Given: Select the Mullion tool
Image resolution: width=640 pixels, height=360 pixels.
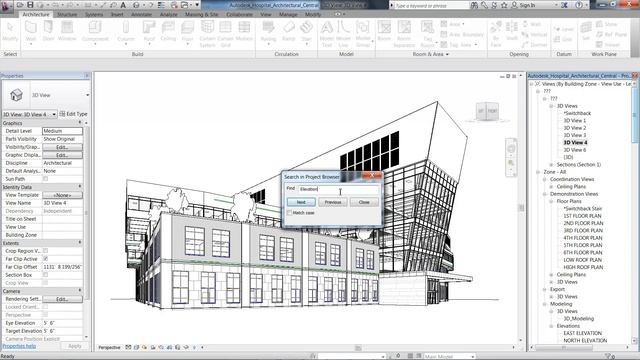Looking at the screenshot, I should 244,31.
